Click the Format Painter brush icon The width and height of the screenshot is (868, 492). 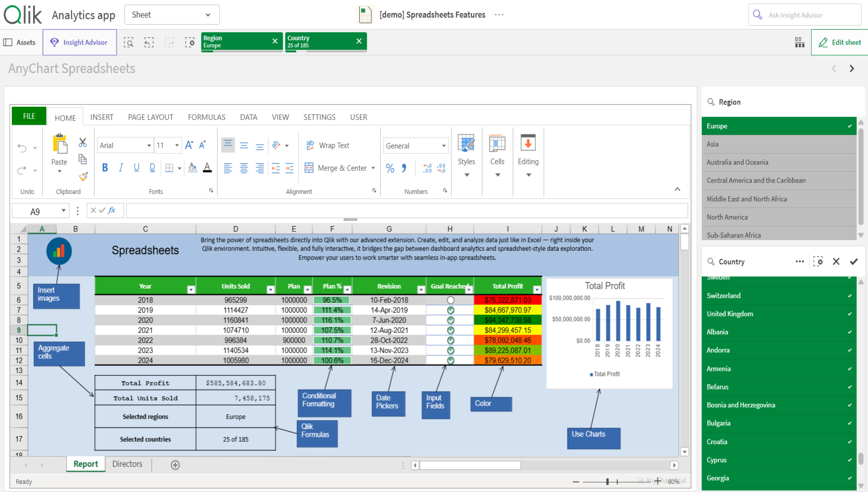pos(83,176)
